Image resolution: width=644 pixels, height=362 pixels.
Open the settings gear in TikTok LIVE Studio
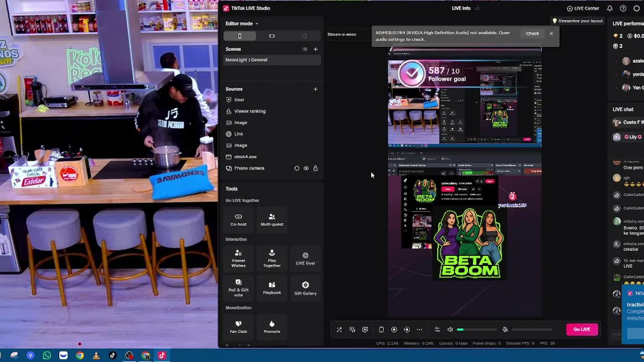636,9
